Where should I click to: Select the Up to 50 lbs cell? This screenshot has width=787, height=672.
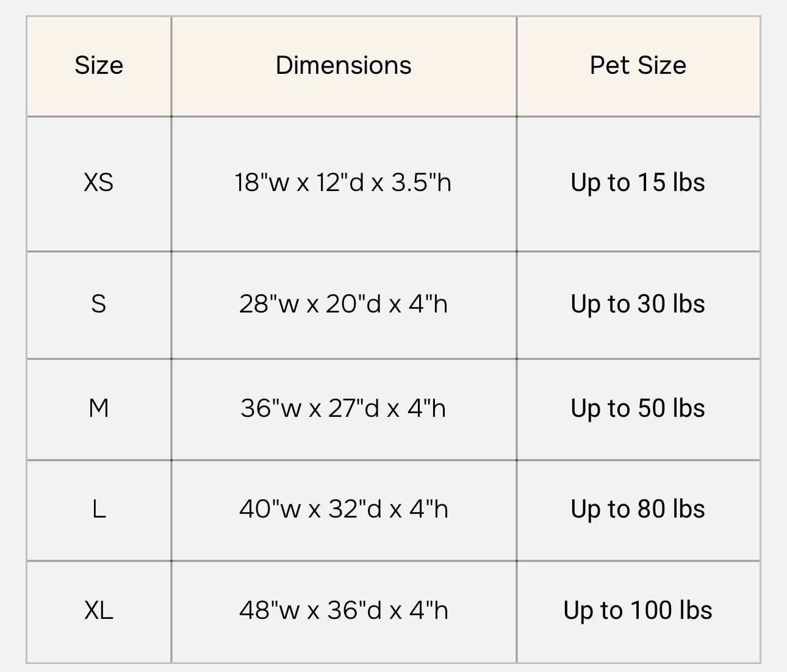[638, 408]
